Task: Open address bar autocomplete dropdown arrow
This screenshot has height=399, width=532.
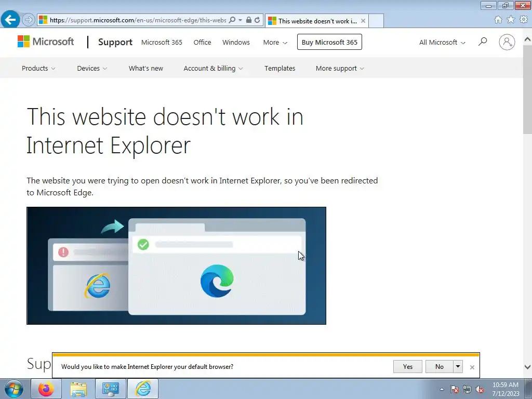Action: tap(240, 20)
